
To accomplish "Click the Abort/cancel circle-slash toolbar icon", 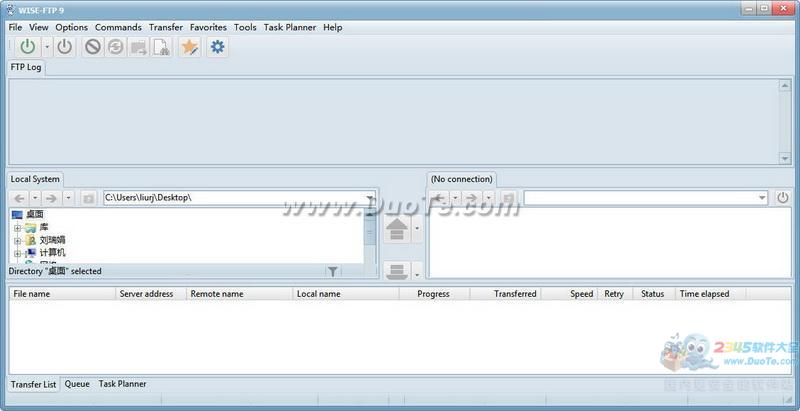I will (92, 47).
